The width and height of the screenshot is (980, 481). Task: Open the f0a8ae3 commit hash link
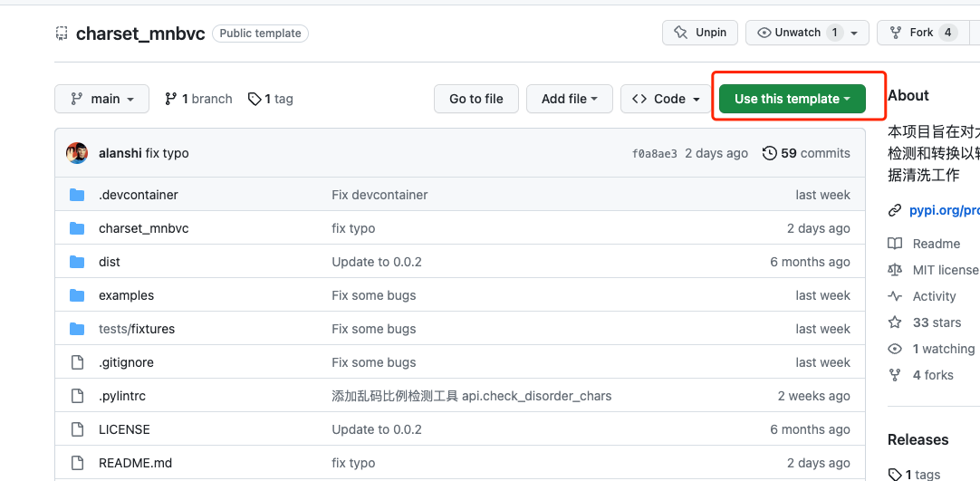654,154
